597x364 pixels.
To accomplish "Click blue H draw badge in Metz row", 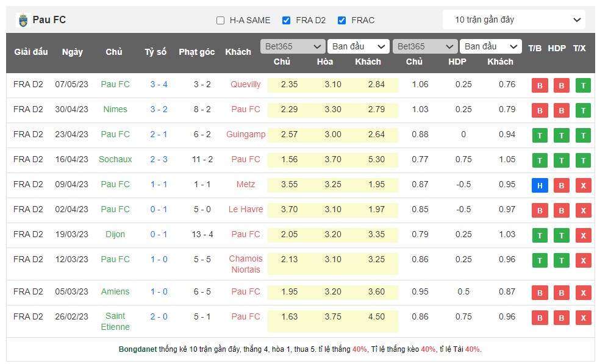I will pos(539,185).
